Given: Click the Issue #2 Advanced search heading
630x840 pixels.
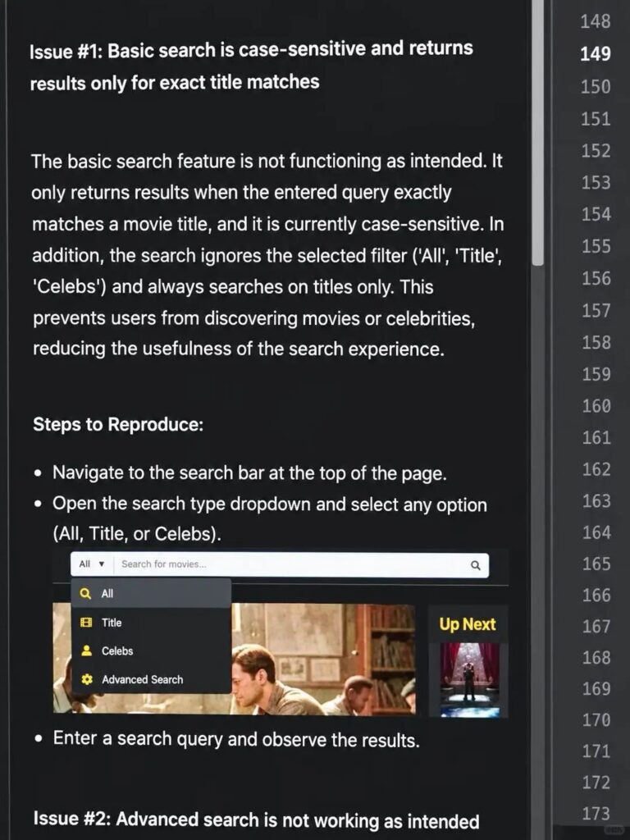Looking at the screenshot, I should [256, 820].
